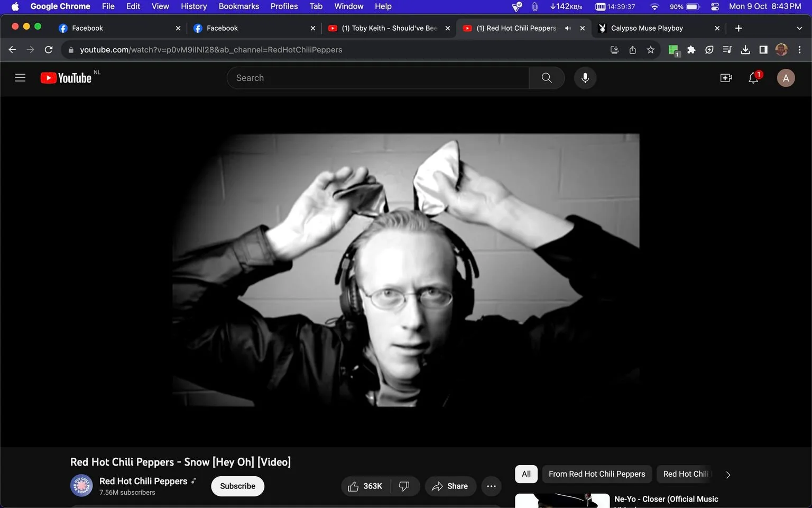Screen dimensions: 812x508
Task: Open Chrome profile avatar in toolbar
Action: tap(781, 50)
